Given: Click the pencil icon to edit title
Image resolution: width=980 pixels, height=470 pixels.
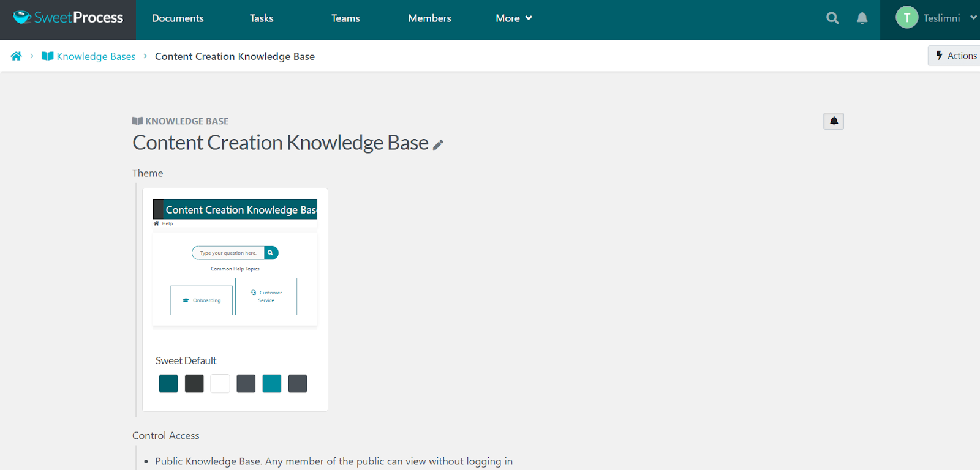Looking at the screenshot, I should (x=438, y=145).
